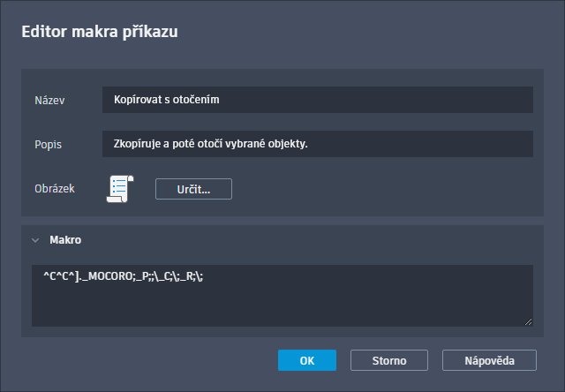565x392 pixels.
Task: Open help via Nápověda button
Action: pos(488,360)
